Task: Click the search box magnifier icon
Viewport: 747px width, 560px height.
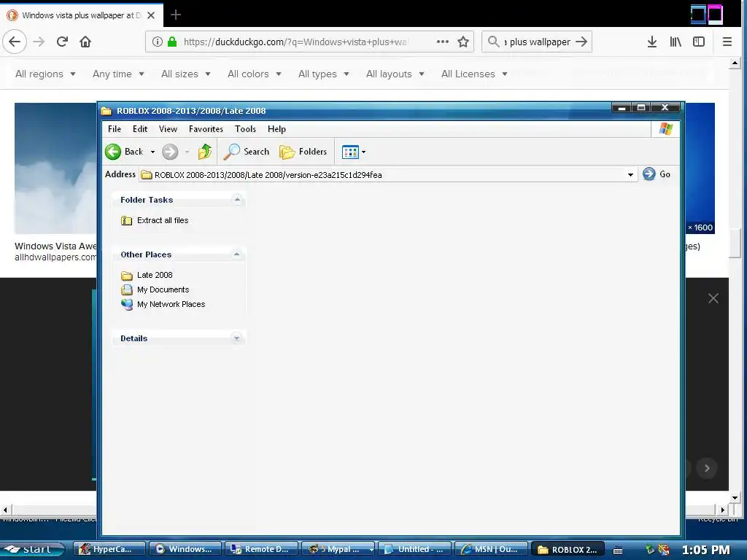Action: pos(494,42)
